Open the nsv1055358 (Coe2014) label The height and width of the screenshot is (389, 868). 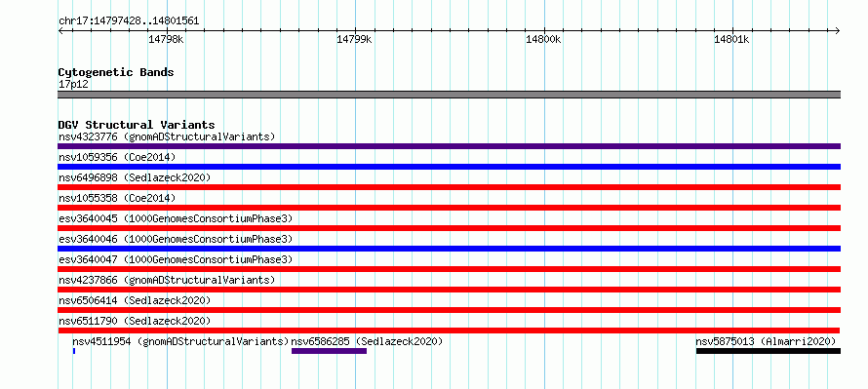point(117,198)
